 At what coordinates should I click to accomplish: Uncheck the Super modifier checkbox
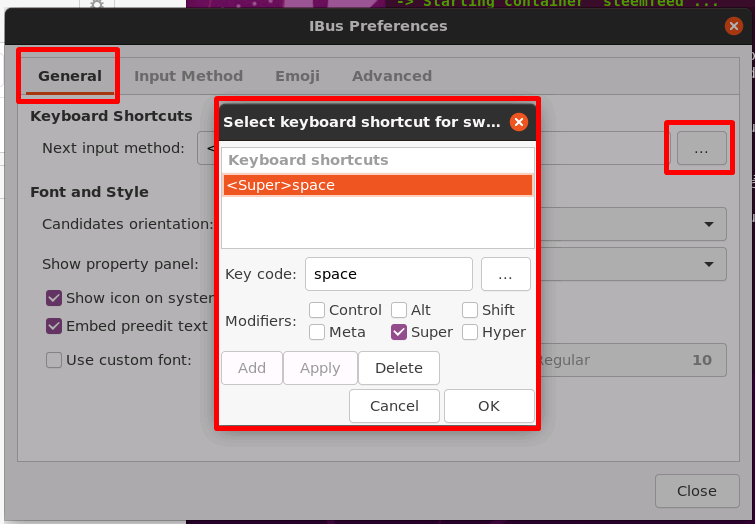pyautogui.click(x=399, y=332)
